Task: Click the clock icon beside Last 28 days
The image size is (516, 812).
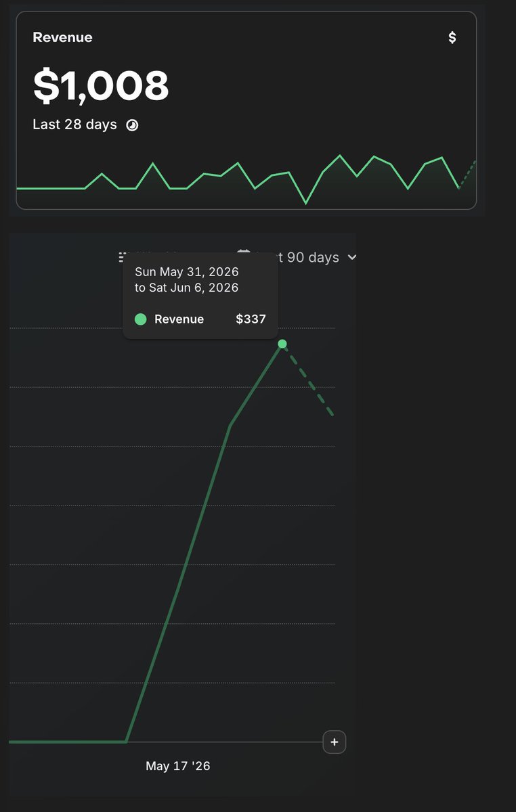Action: tap(132, 125)
